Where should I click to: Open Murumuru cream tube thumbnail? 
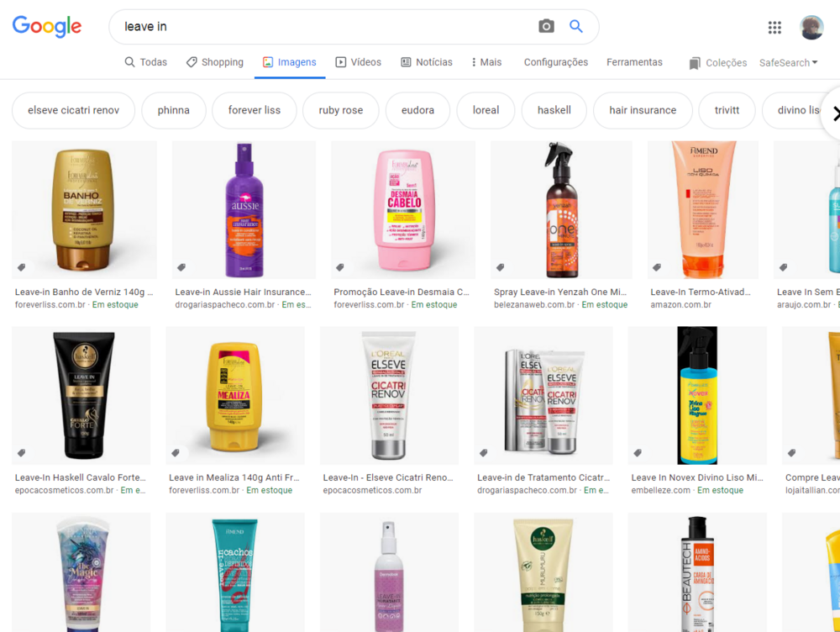543,572
